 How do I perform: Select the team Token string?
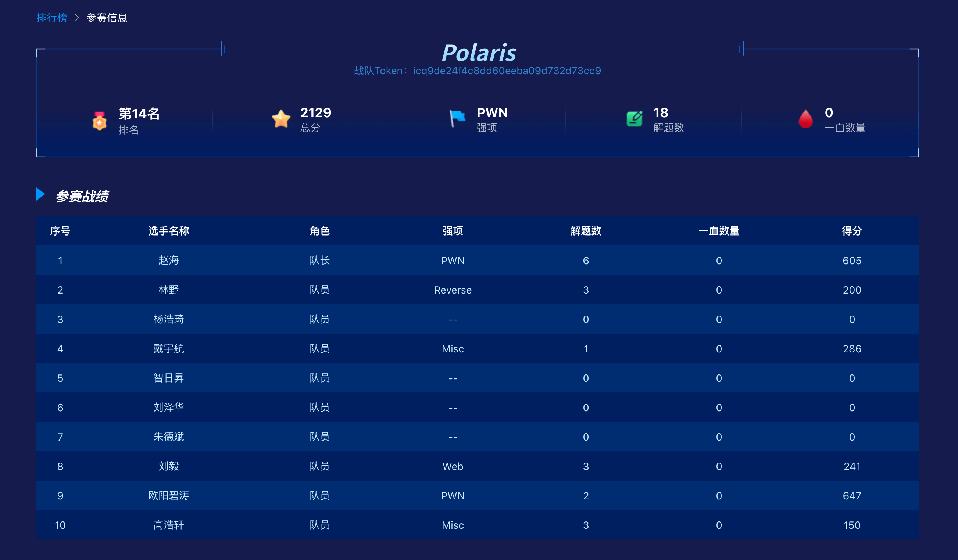click(x=507, y=71)
